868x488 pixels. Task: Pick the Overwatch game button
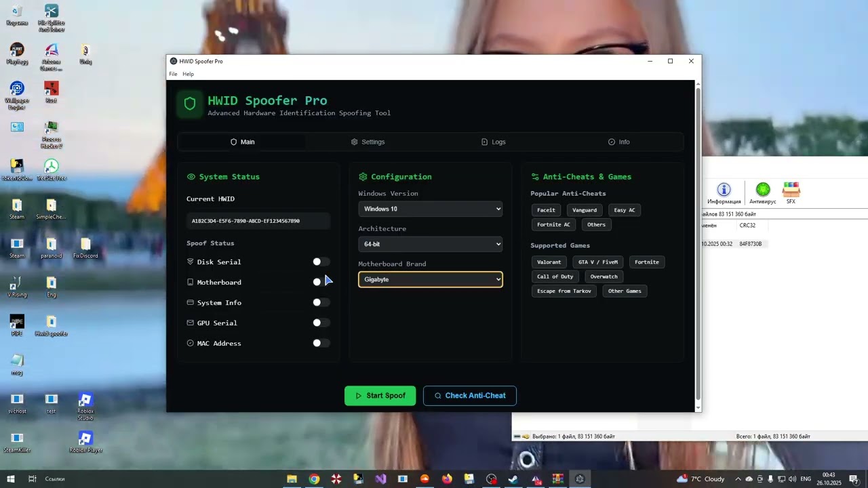coord(604,277)
